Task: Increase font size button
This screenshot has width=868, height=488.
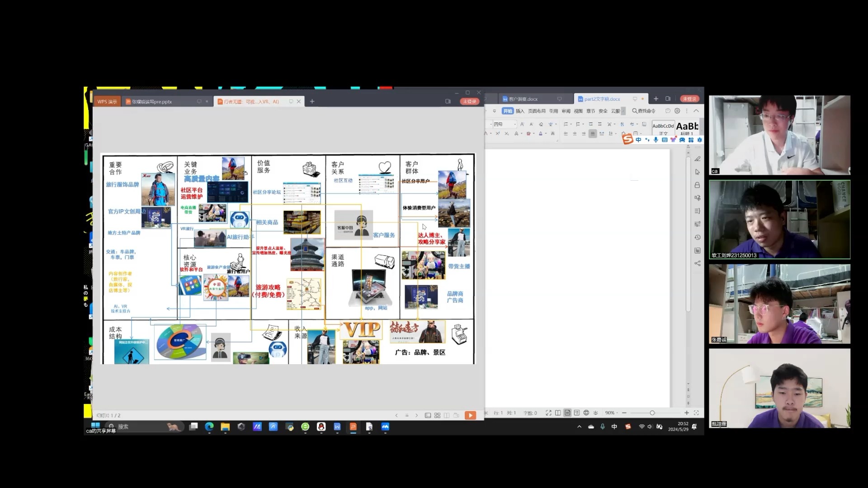Action: 522,124
